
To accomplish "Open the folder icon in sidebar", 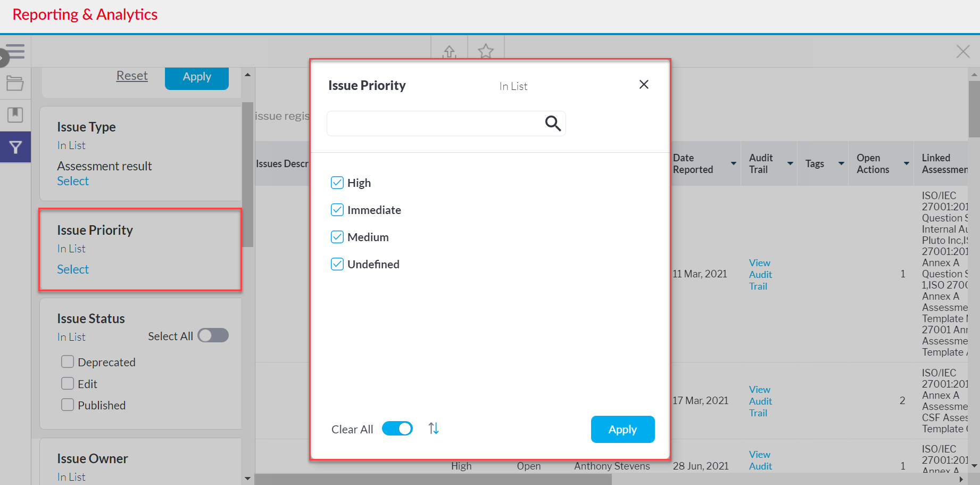I will [x=15, y=84].
